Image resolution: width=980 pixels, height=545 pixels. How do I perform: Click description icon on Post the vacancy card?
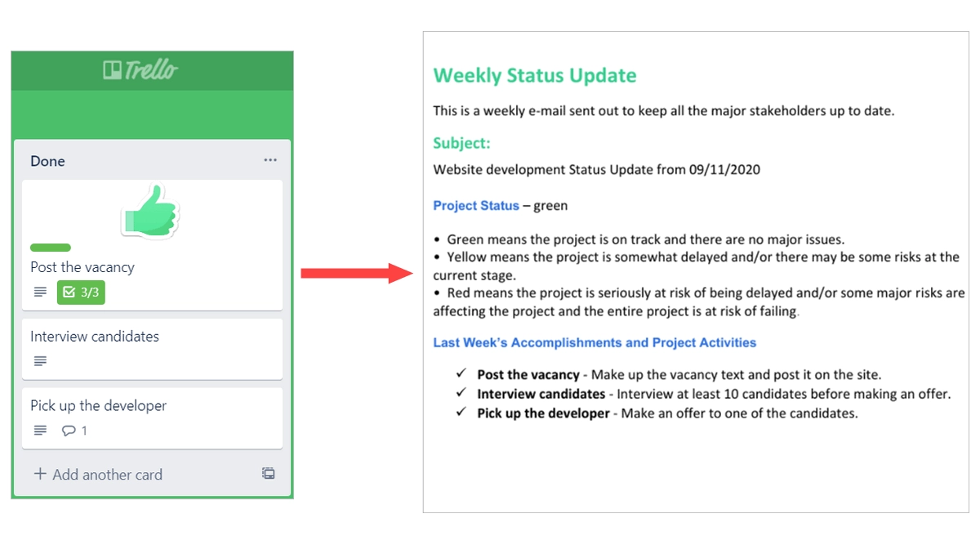40,292
